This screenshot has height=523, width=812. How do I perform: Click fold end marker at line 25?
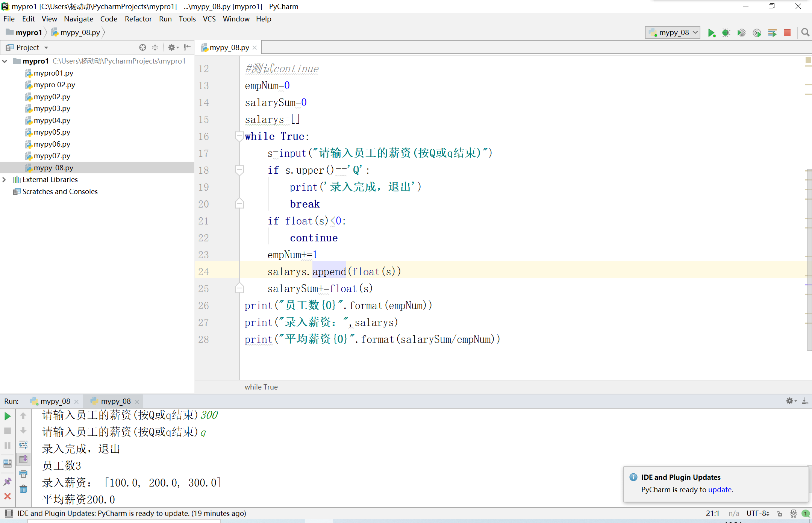tap(239, 288)
